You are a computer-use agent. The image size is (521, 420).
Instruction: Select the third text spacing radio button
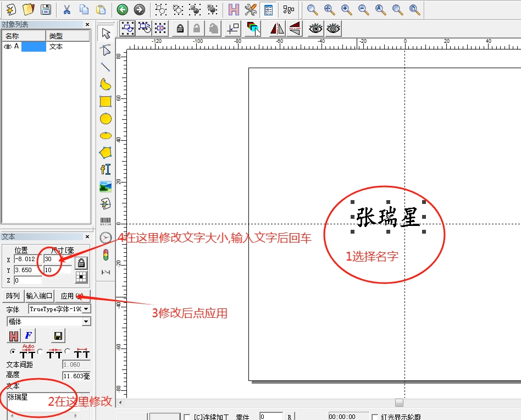point(68,351)
